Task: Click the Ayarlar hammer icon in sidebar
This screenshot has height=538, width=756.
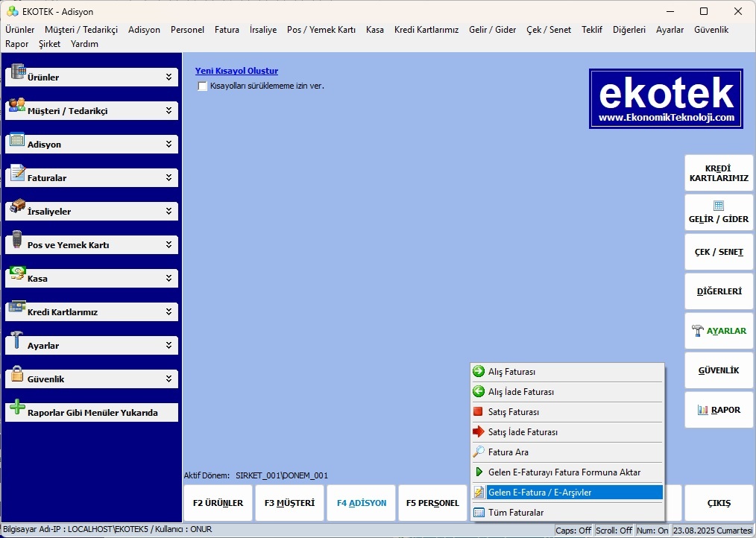Action: [x=17, y=339]
